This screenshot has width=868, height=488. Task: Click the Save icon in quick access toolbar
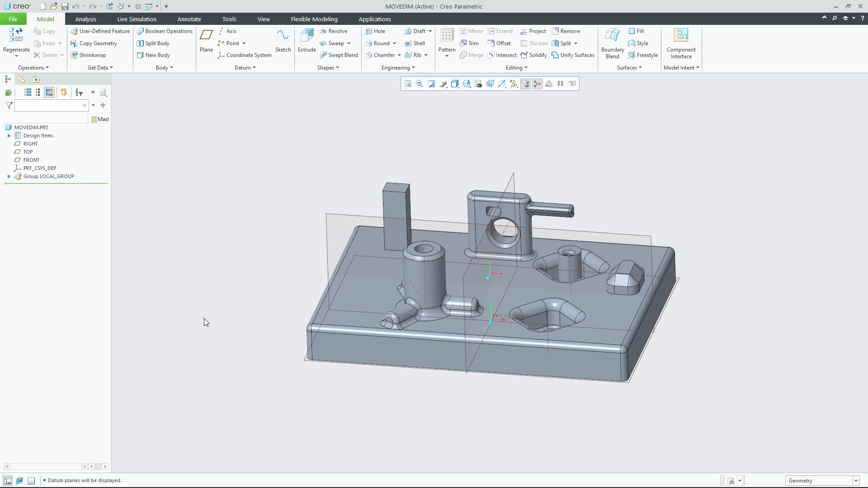pos(65,6)
